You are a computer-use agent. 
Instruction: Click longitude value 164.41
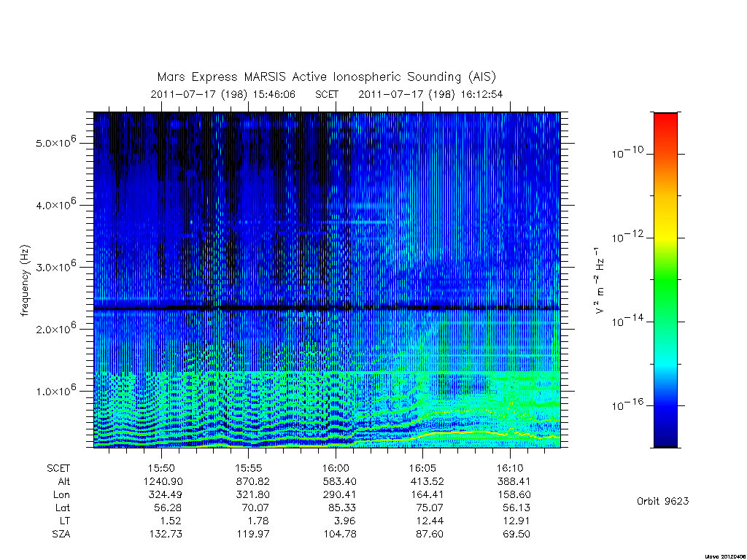point(427,495)
